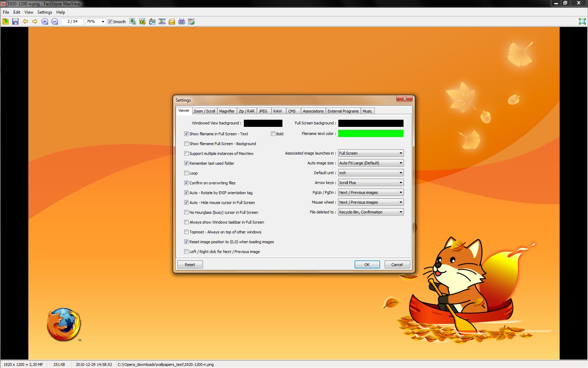Switch to the Magnifier tab
The width and height of the screenshot is (588, 368).
(x=227, y=111)
